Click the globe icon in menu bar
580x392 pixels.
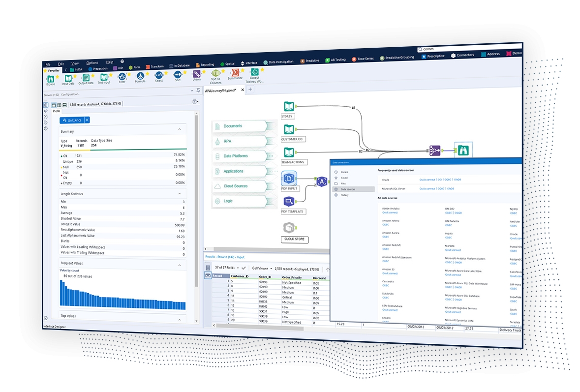point(122,61)
